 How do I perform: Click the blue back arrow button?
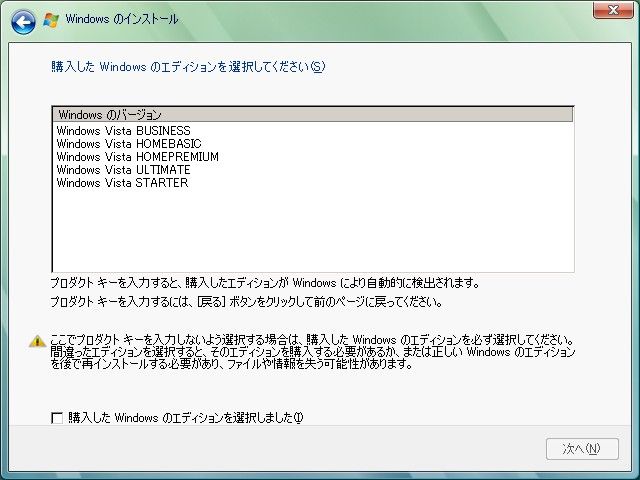[x=22, y=20]
